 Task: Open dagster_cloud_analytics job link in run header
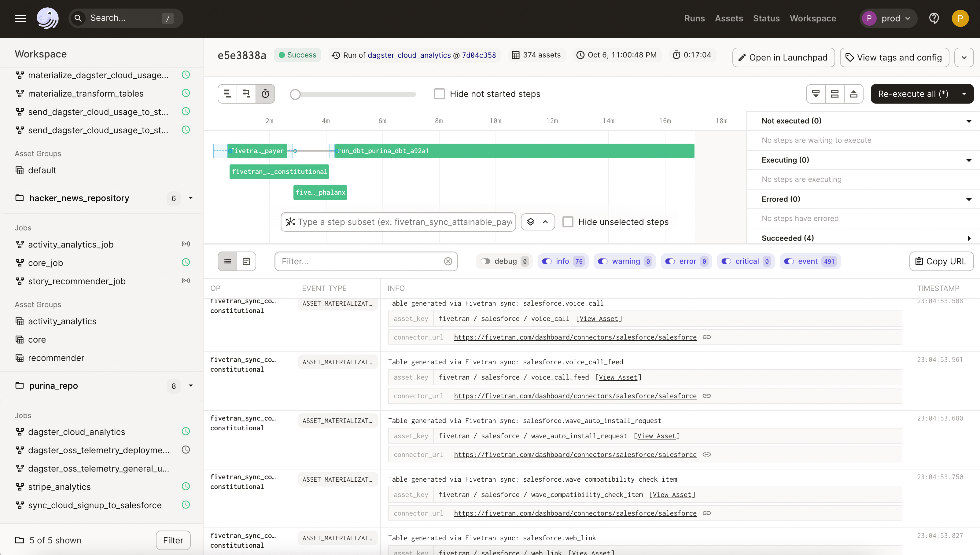pyautogui.click(x=409, y=55)
